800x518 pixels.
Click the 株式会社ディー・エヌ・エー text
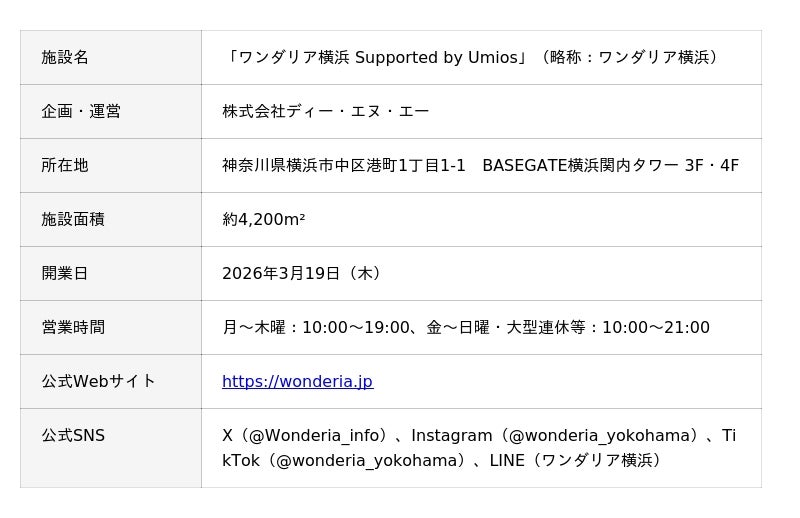point(325,111)
